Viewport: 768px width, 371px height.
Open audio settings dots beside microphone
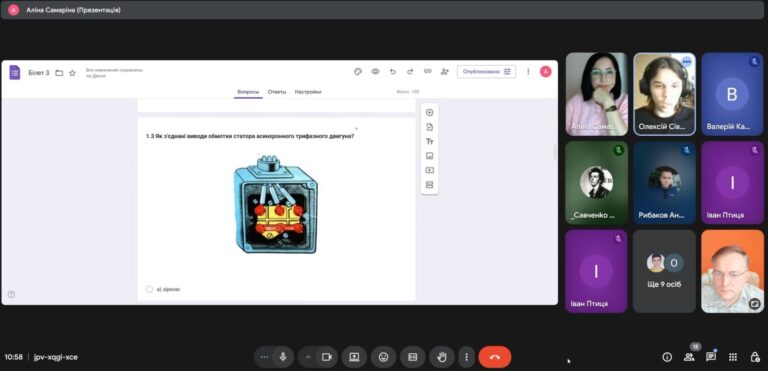(x=264, y=357)
